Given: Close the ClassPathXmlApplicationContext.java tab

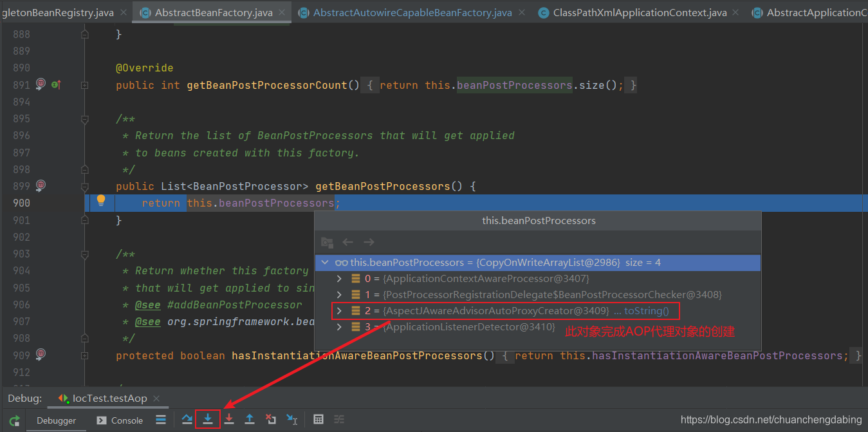Looking at the screenshot, I should click(x=736, y=12).
